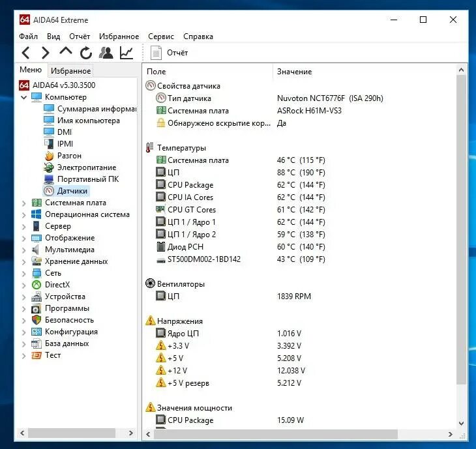Expand the Операционная система tree node

click(x=24, y=215)
